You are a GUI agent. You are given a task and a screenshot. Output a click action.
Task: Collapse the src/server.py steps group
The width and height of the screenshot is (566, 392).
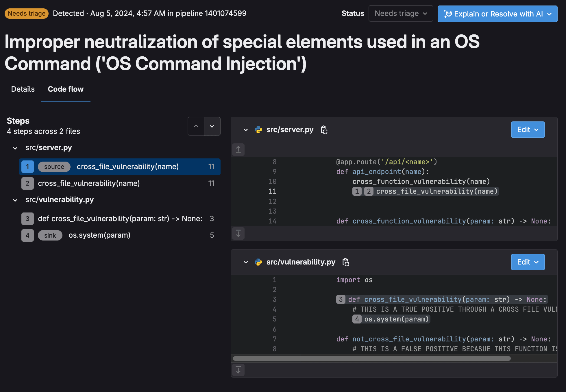point(14,148)
